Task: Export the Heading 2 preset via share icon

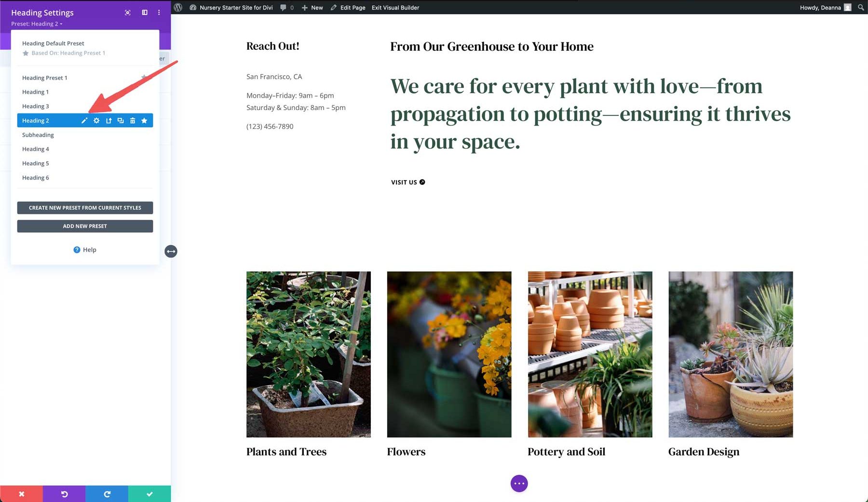Action: tap(109, 120)
